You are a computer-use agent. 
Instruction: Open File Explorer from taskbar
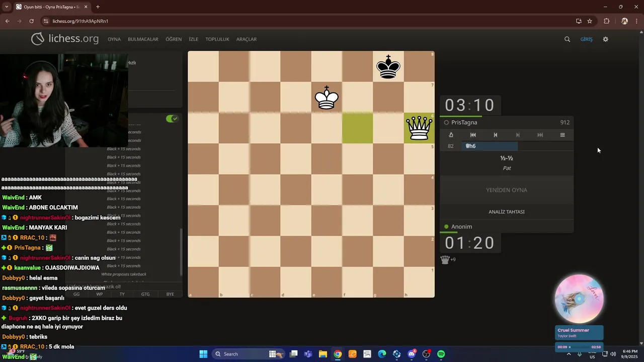323,354
